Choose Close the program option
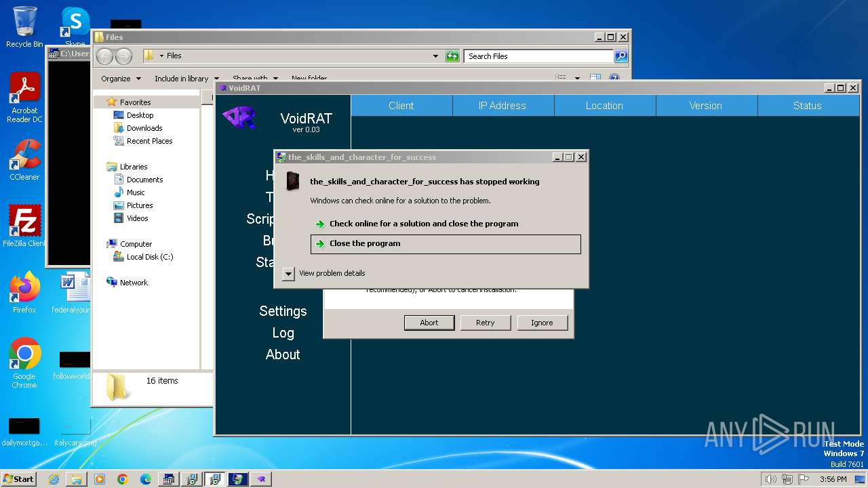This screenshot has height=488, width=868. click(446, 244)
